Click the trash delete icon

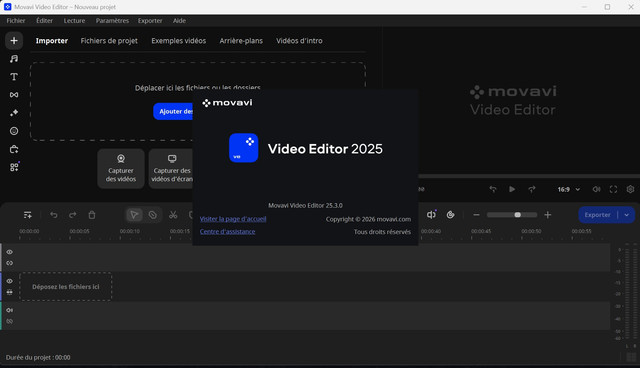click(x=92, y=215)
